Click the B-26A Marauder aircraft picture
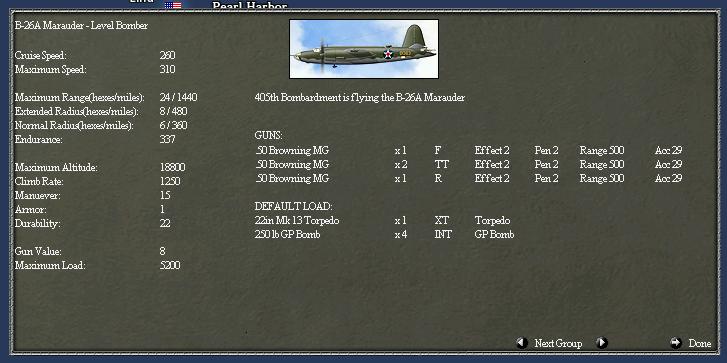Image resolution: width=727 pixels, height=363 pixels. (364, 49)
